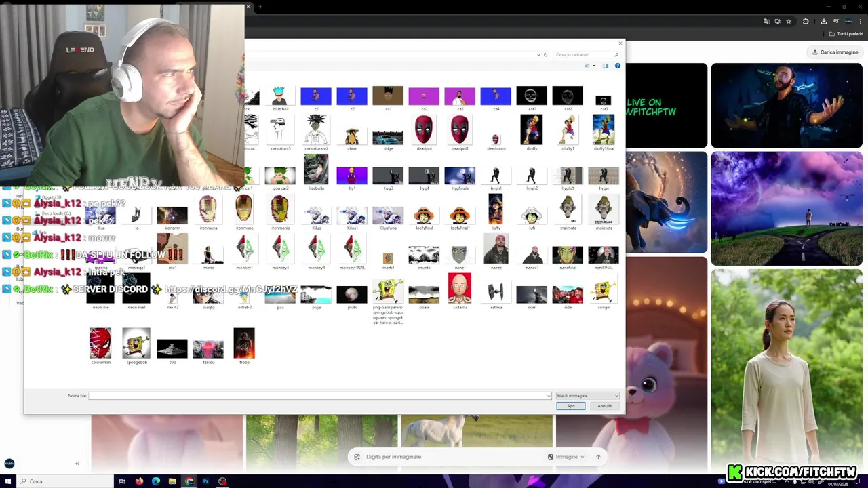Expand the Nome file history dropdown arrow

pos(549,396)
